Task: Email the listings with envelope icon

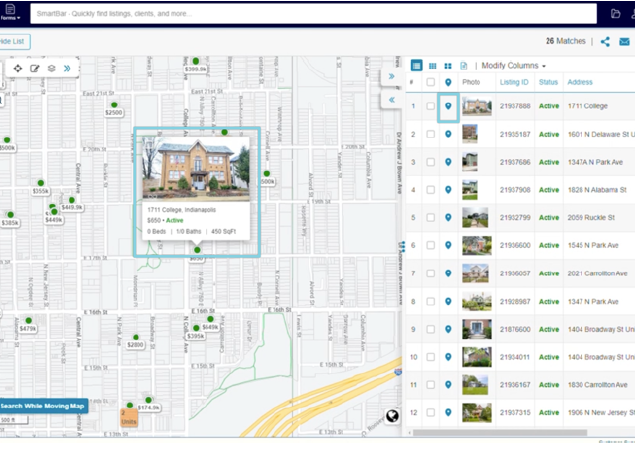Action: (x=624, y=41)
